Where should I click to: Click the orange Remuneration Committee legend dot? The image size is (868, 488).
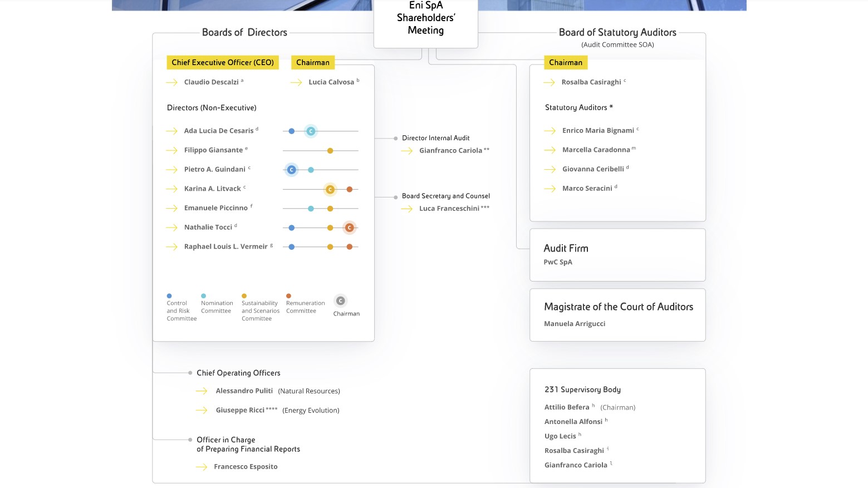[288, 296]
